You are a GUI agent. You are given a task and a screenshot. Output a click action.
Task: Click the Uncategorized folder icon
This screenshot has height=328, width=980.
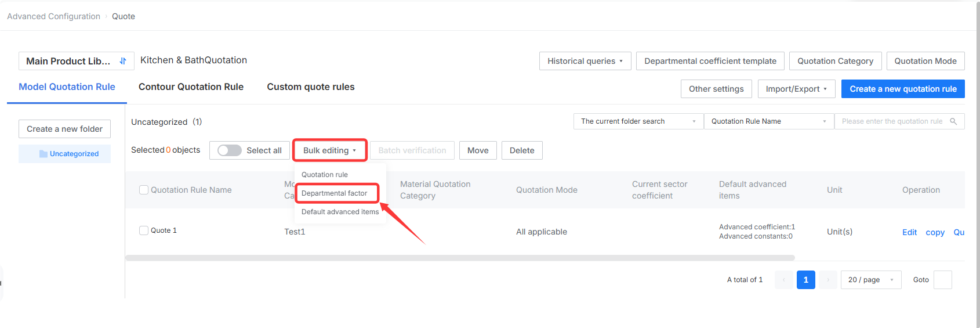(43, 154)
